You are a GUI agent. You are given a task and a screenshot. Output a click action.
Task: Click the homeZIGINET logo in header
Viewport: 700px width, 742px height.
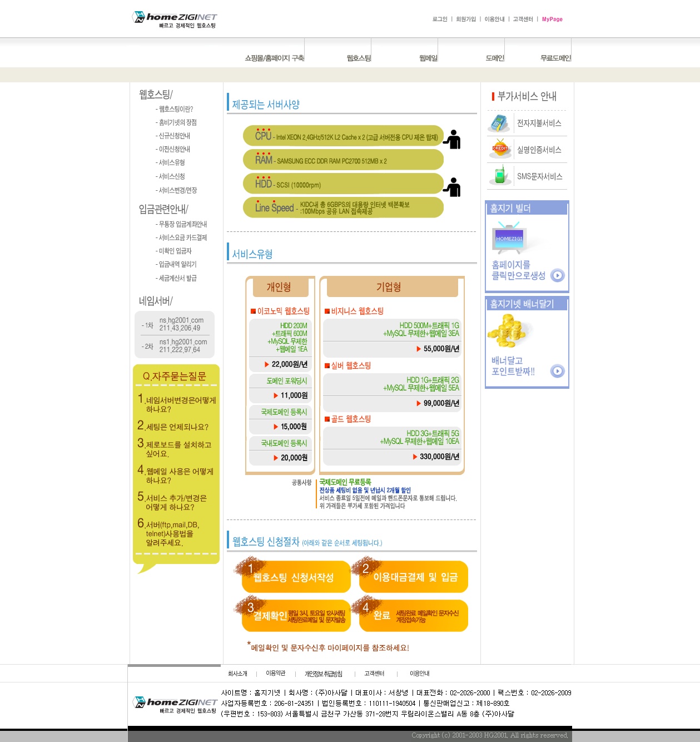174,19
